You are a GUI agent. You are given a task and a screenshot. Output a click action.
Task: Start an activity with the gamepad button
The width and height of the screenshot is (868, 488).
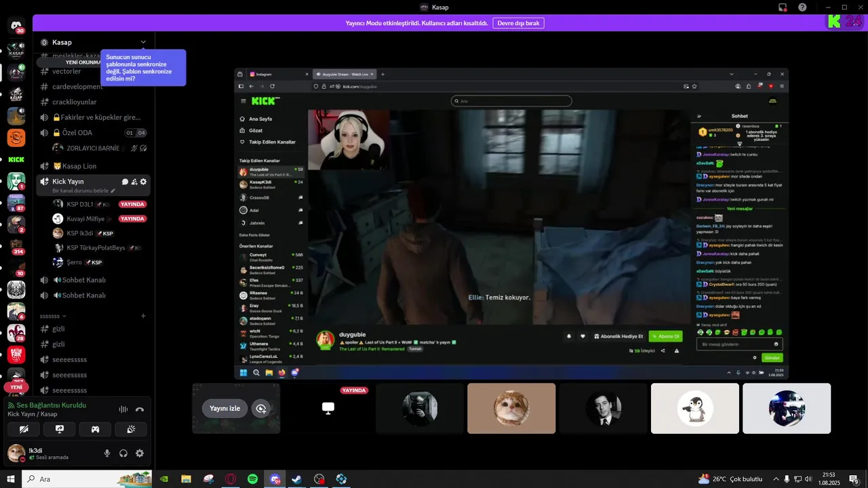(x=95, y=429)
